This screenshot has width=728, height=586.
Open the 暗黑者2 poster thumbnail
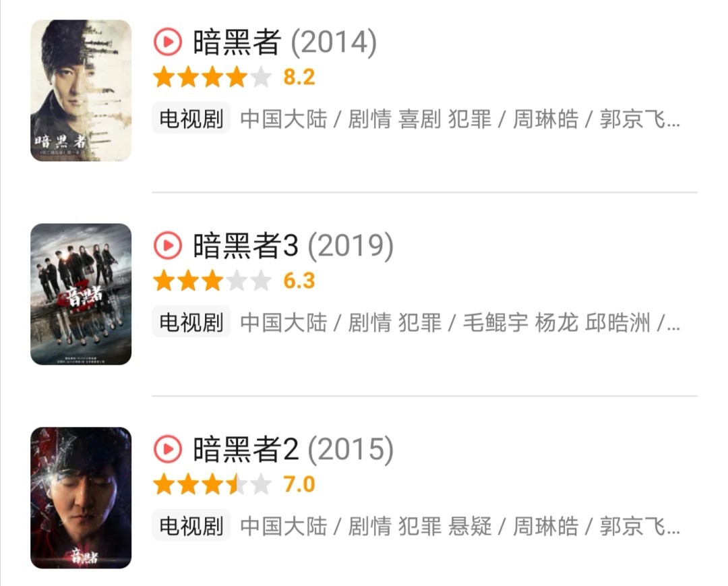click(x=81, y=498)
